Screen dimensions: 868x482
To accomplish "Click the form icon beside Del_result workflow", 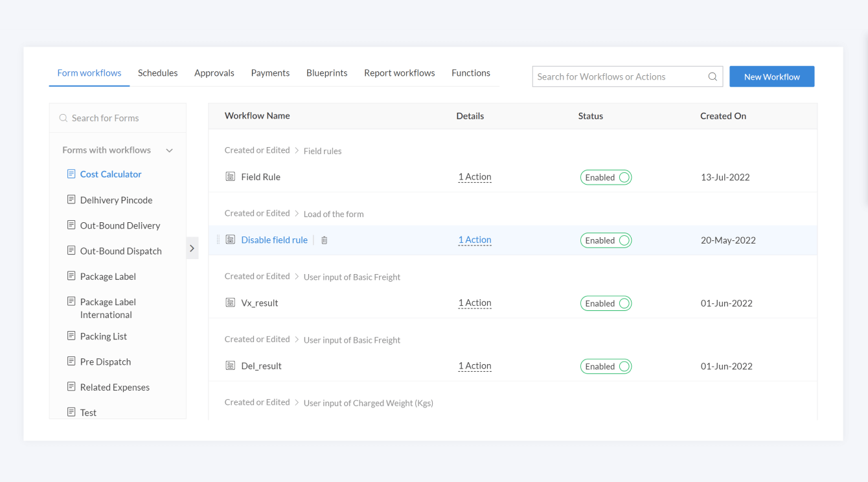I will [230, 366].
